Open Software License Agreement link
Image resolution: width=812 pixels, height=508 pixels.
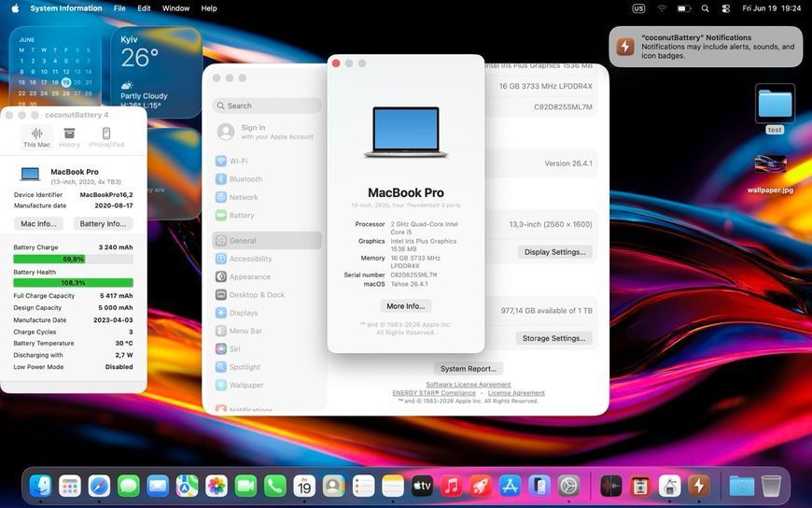tap(469, 385)
